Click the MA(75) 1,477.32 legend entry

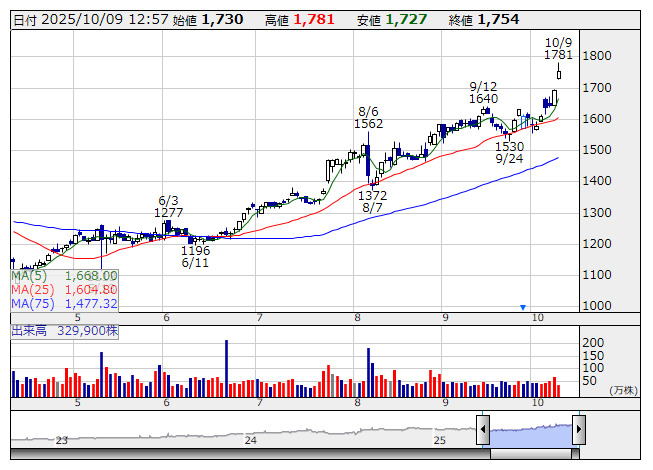coord(65,304)
